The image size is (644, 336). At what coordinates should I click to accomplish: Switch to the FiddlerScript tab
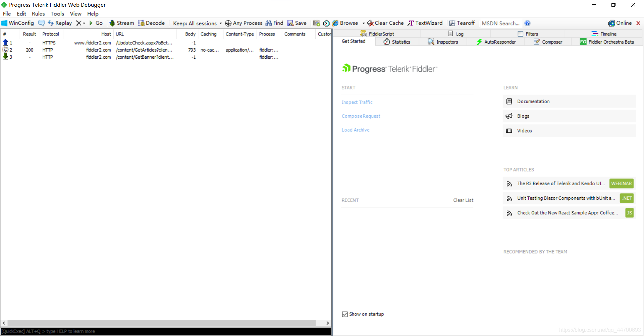[377, 34]
